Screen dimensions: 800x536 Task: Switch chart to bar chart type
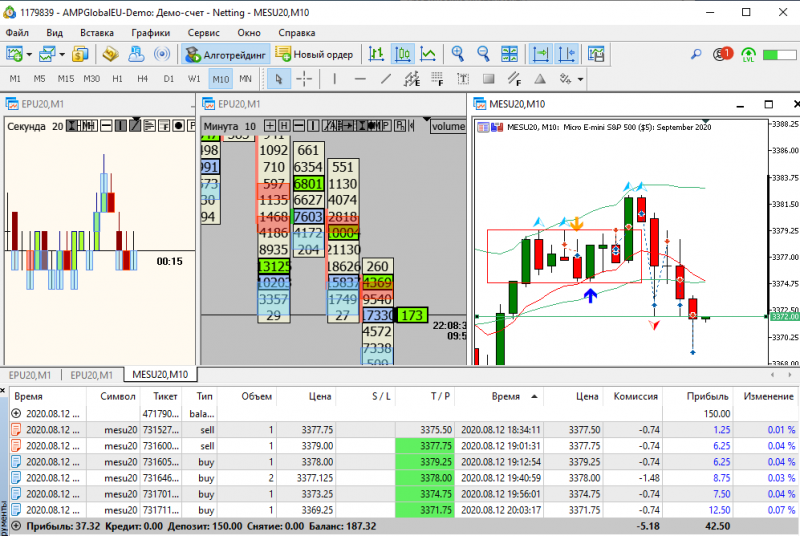377,54
